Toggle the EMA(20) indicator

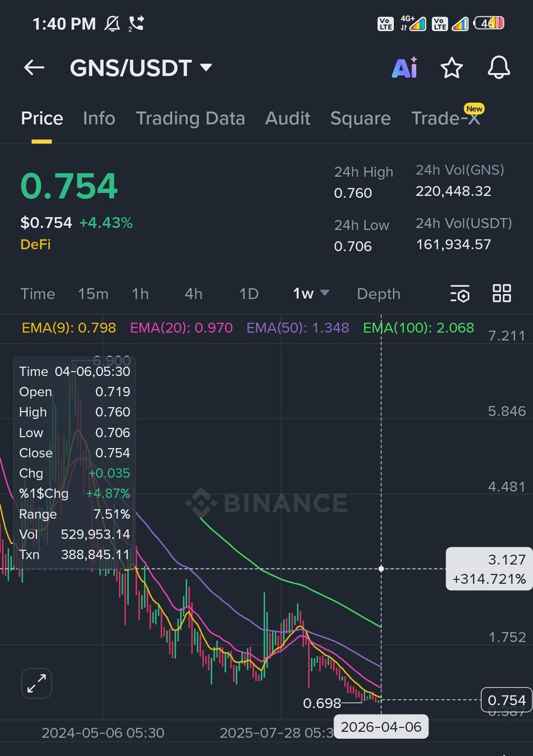pos(177,328)
